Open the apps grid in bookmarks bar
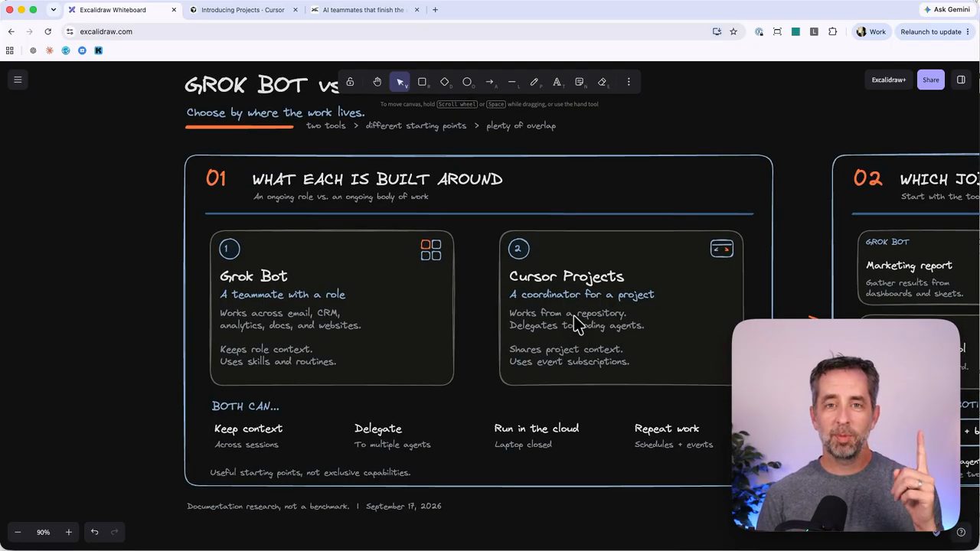Viewport: 980px width, 551px height. pos(10,51)
